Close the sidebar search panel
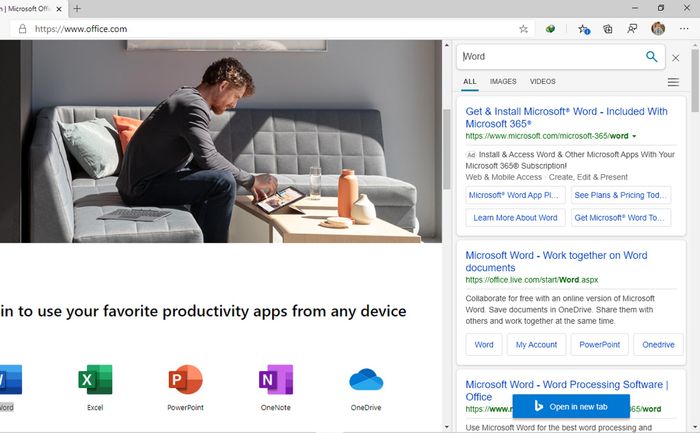Screen dimensions: 700x433 tap(675, 58)
